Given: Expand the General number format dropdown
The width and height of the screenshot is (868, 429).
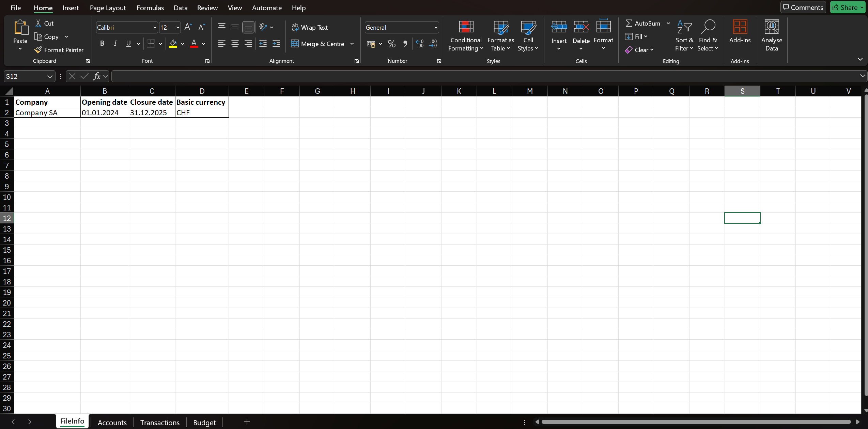Looking at the screenshot, I should coord(436,27).
